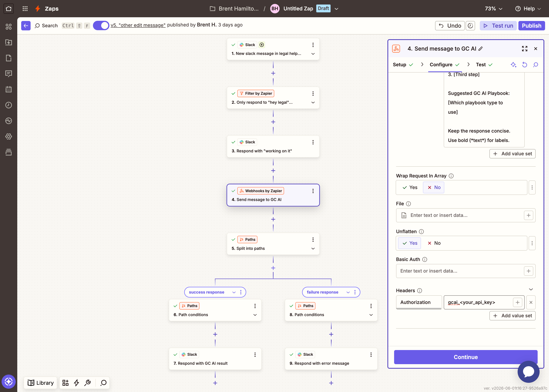Select No for Wrap Request In Array
The height and width of the screenshot is (392, 549).
pos(434,187)
